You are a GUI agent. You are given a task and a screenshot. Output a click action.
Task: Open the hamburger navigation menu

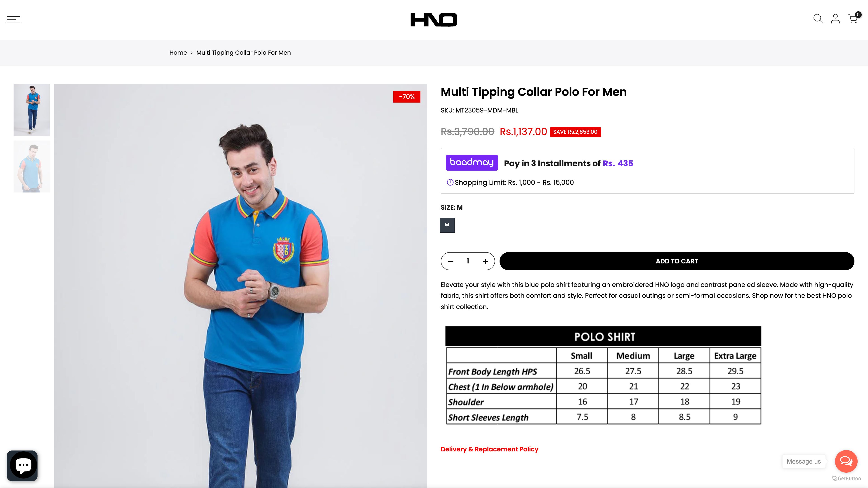(x=14, y=19)
